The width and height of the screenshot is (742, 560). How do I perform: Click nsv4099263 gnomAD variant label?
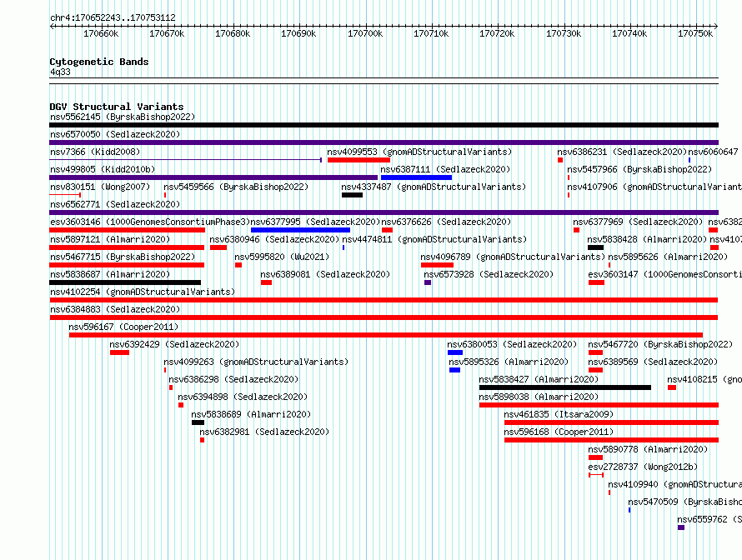256,362
